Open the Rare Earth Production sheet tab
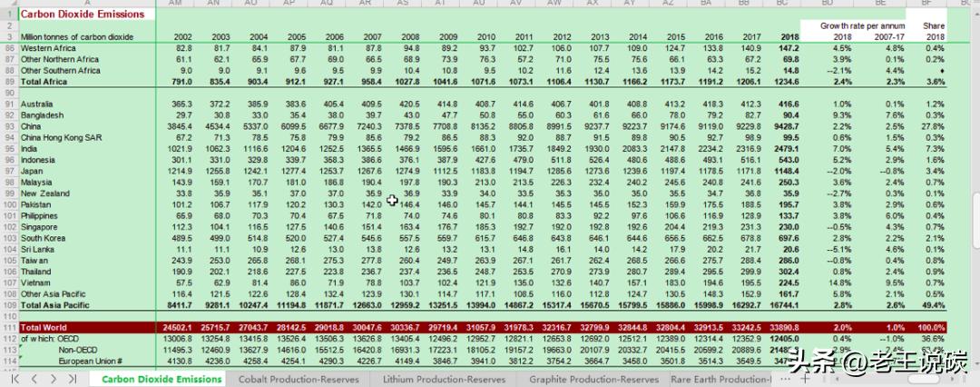 tap(721, 379)
